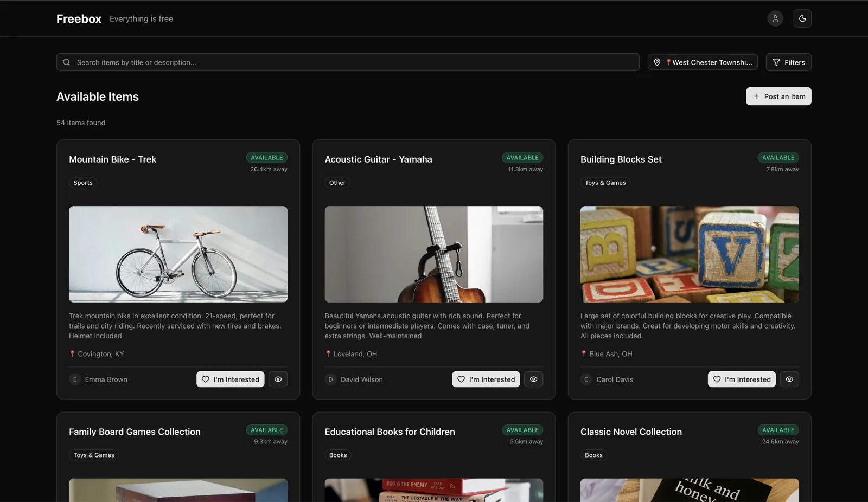Click the search magnifier icon
This screenshot has width=868, height=502.
pos(66,62)
